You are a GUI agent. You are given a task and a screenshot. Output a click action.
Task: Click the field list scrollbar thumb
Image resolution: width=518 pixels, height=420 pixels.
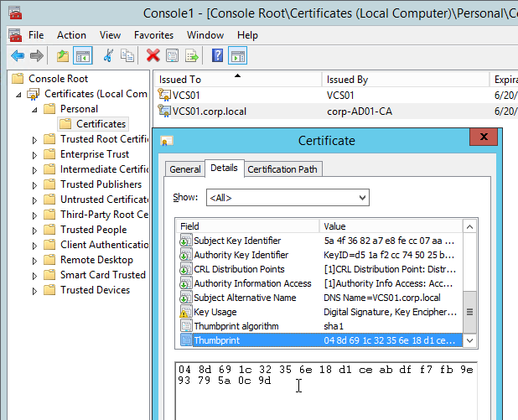(469, 312)
